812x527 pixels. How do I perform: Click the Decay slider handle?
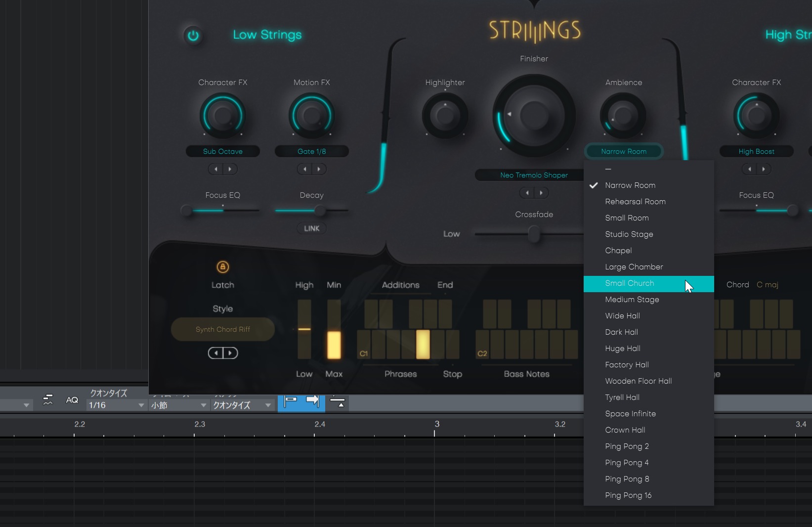pos(320,211)
